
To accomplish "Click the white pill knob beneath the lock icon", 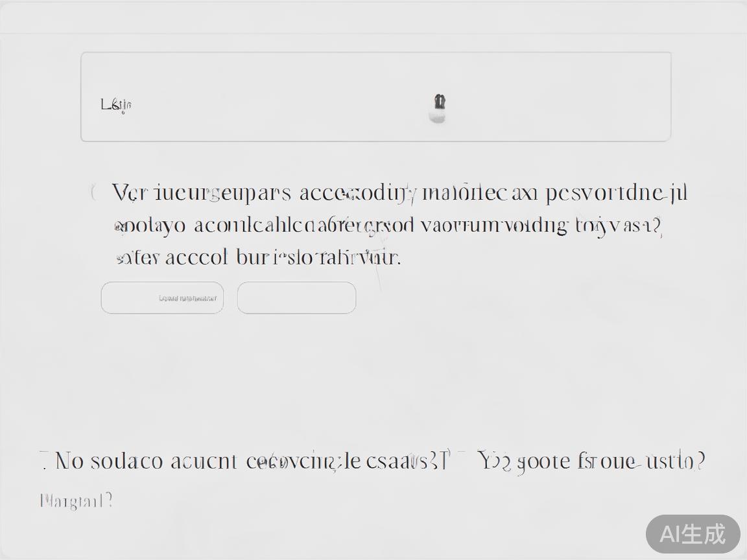I will click(x=438, y=117).
